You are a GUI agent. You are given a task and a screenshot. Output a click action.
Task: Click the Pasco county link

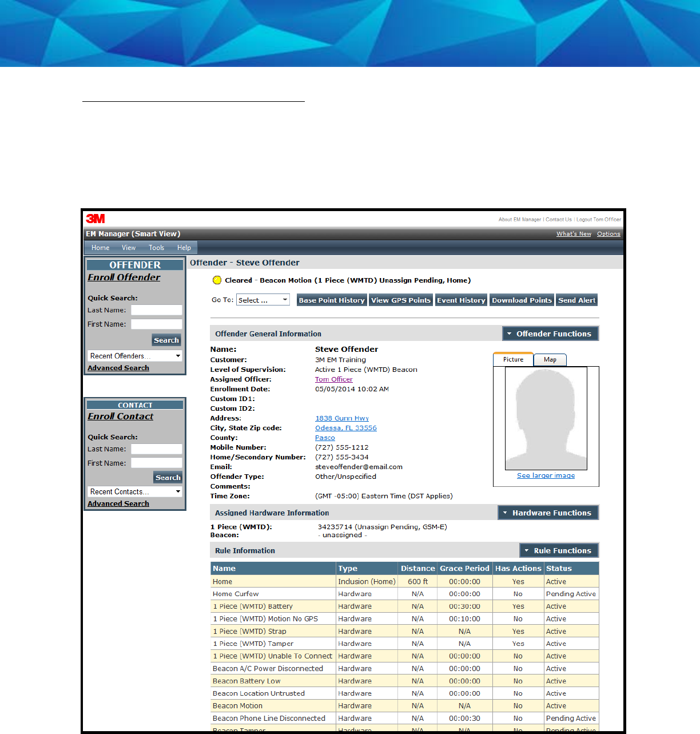click(325, 438)
